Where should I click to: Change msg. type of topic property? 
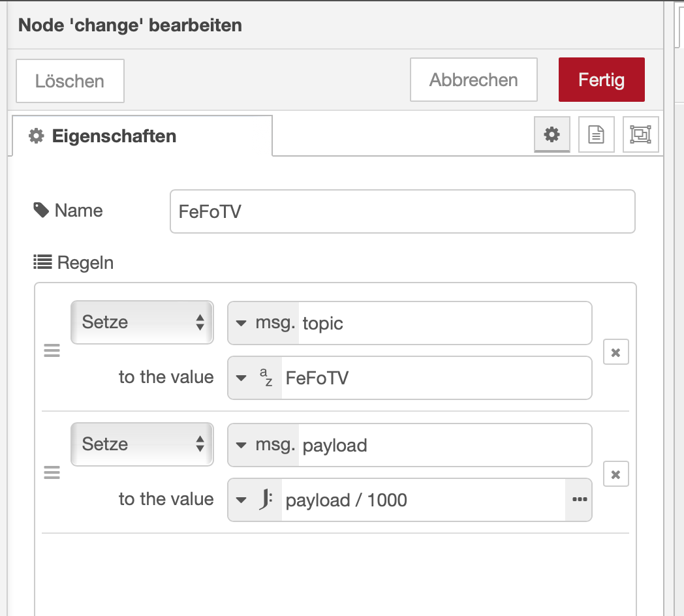point(264,322)
